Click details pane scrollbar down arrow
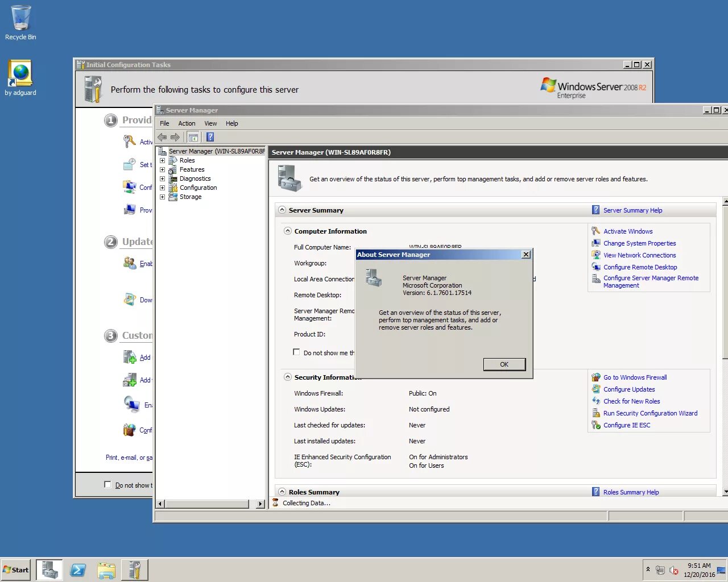Screen dimensions: 728x582 [x=725, y=491]
